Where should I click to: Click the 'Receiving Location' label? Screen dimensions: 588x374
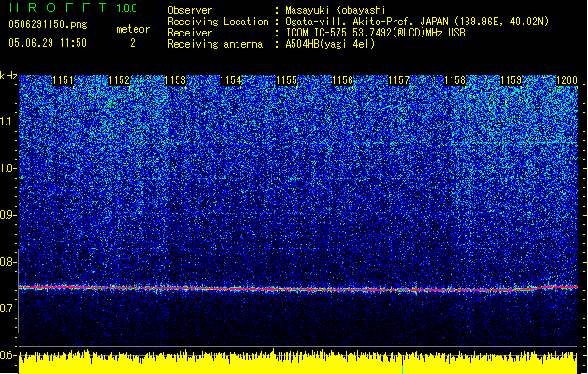click(218, 22)
